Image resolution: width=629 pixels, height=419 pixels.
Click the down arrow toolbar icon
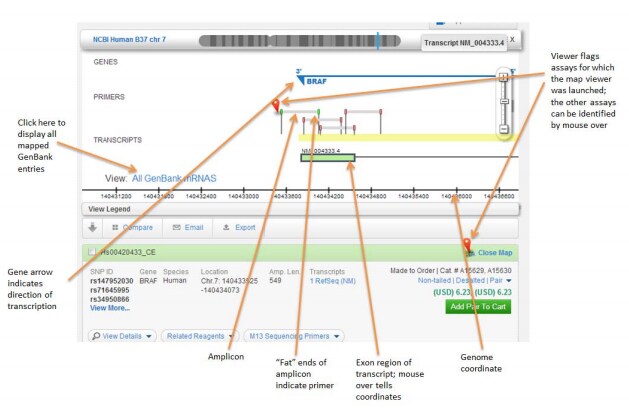tap(93, 227)
